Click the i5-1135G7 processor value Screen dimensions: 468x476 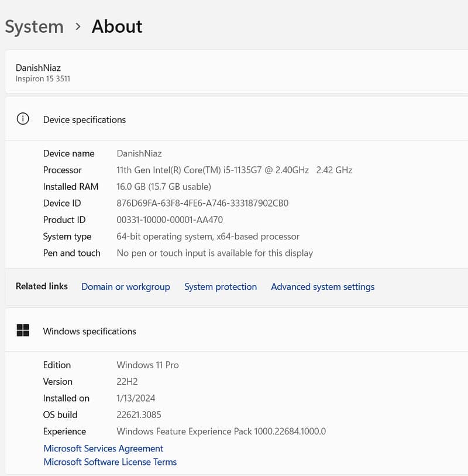pos(234,170)
